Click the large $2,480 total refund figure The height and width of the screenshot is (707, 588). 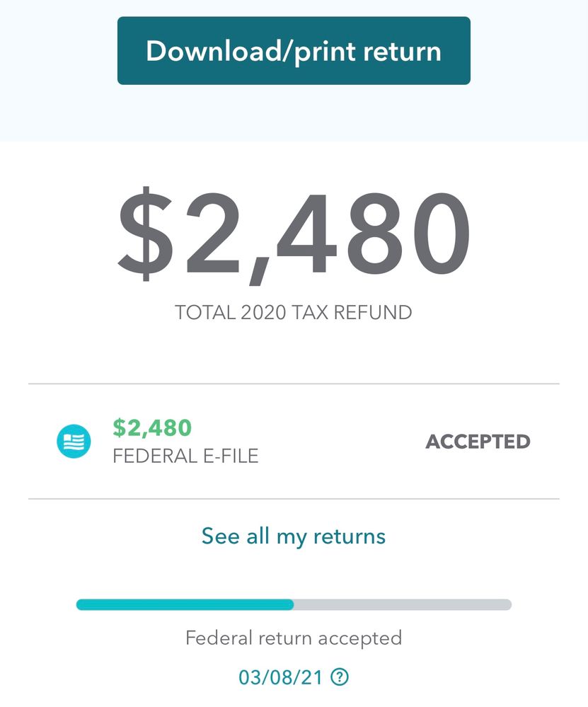click(x=294, y=234)
